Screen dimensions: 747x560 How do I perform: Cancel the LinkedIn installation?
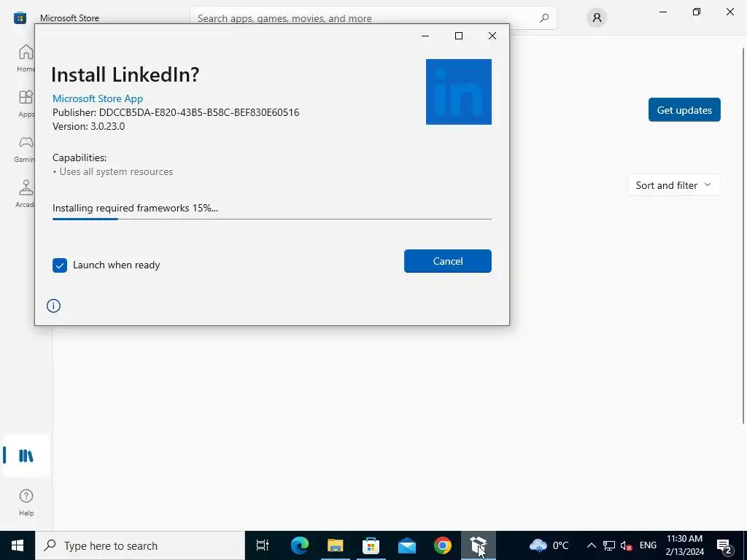click(x=447, y=261)
